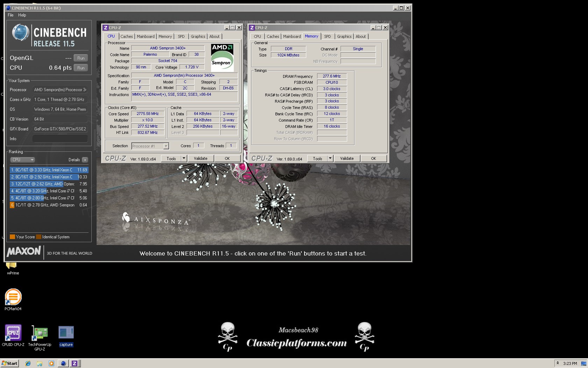
Task: Click the clock showing 3:23 PM
Action: point(570,363)
